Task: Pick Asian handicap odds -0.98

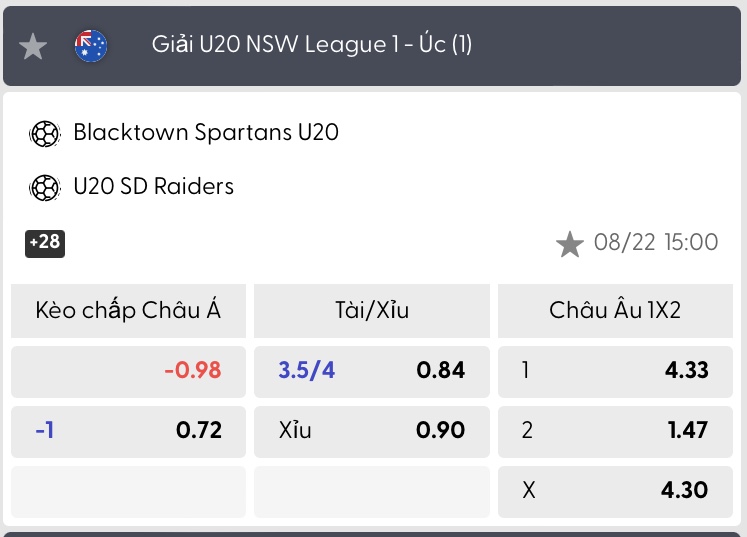Action: [x=128, y=372]
